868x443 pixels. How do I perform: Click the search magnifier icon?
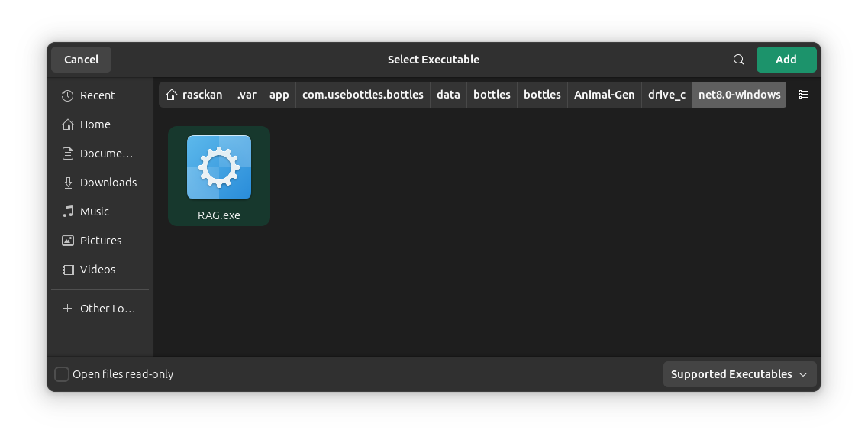click(738, 60)
